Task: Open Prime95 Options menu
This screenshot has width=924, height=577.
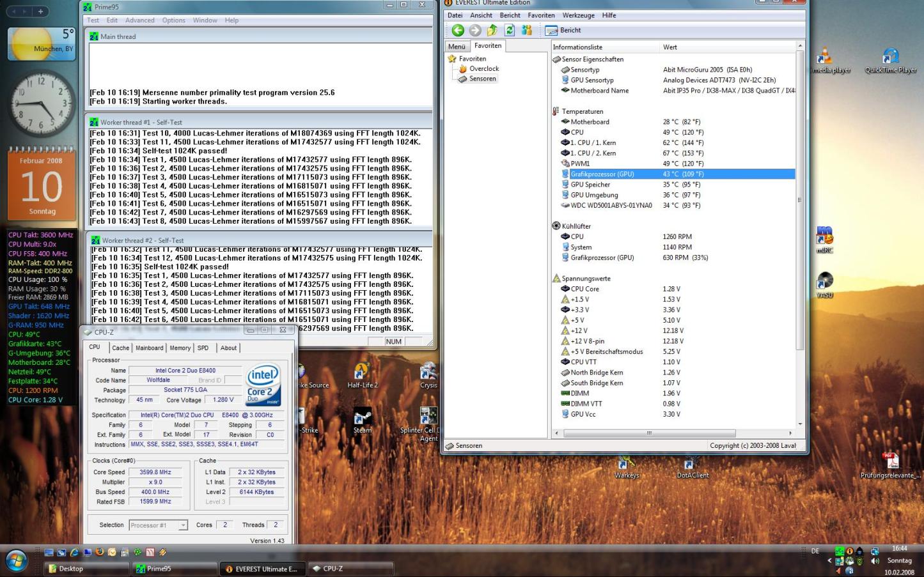Action: point(173,20)
